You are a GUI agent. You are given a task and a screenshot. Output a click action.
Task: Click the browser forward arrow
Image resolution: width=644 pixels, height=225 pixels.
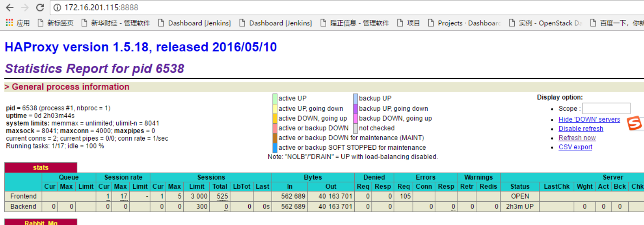(x=25, y=7)
